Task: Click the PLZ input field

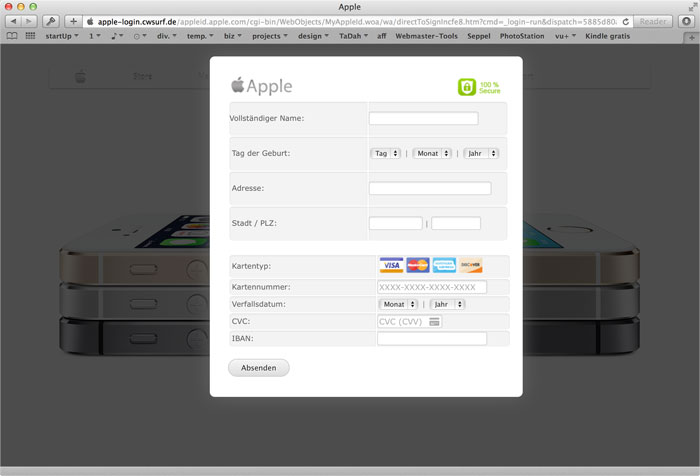Action: [x=456, y=223]
